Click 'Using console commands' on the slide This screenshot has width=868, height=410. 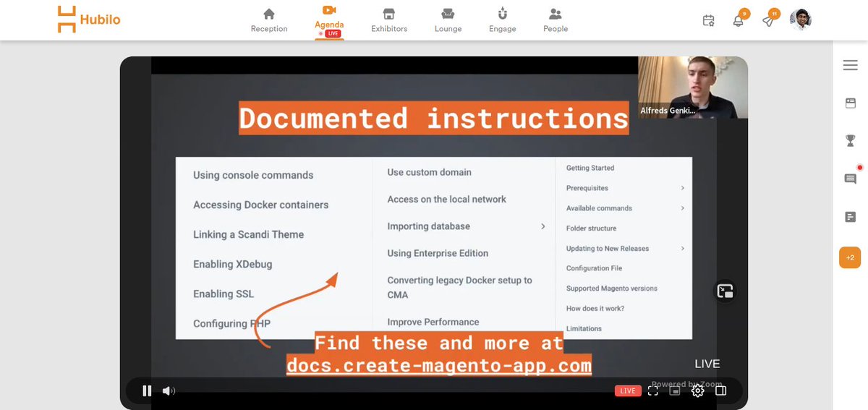pos(253,175)
